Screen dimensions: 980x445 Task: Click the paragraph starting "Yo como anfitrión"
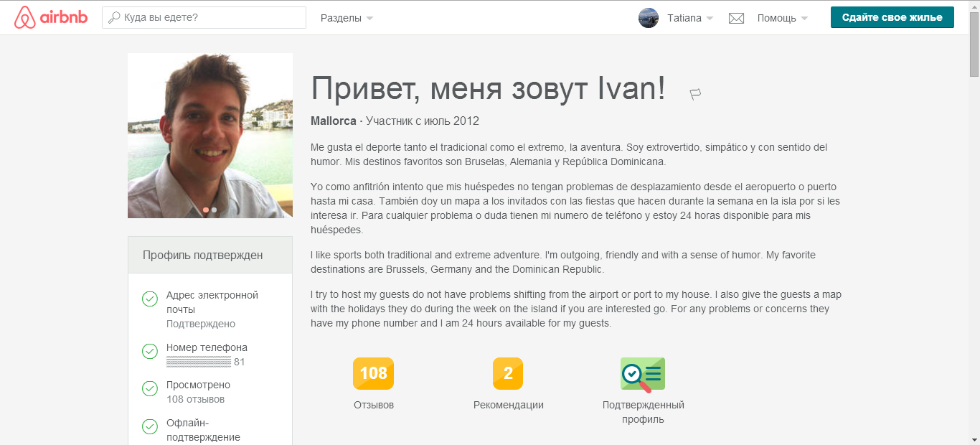(576, 208)
